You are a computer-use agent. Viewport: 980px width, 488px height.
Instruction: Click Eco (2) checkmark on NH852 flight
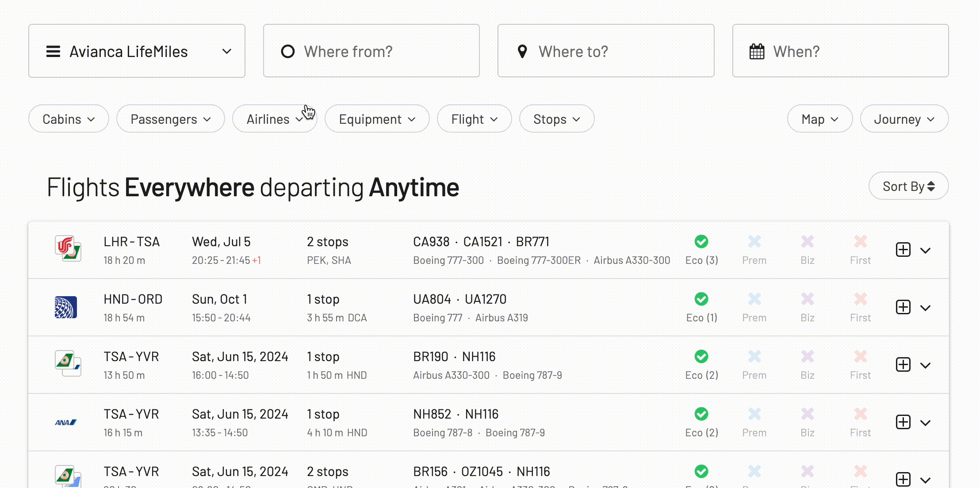point(701,414)
